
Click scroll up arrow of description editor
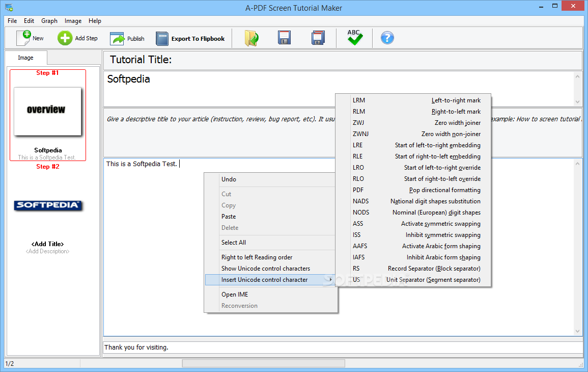[577, 164]
